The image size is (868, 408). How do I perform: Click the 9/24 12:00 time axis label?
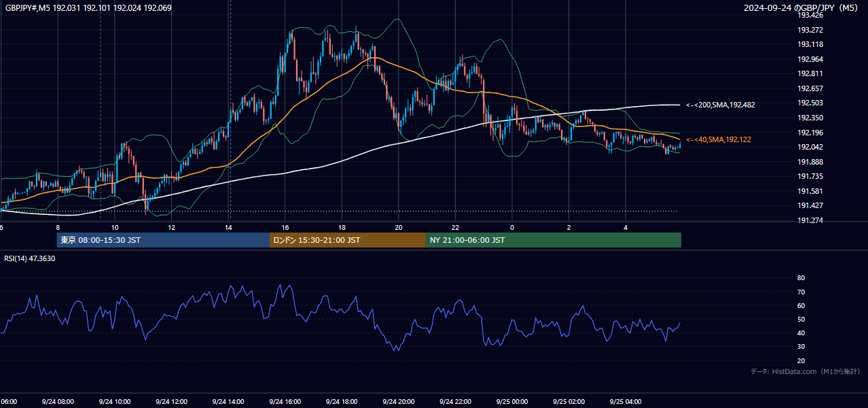[171, 402]
